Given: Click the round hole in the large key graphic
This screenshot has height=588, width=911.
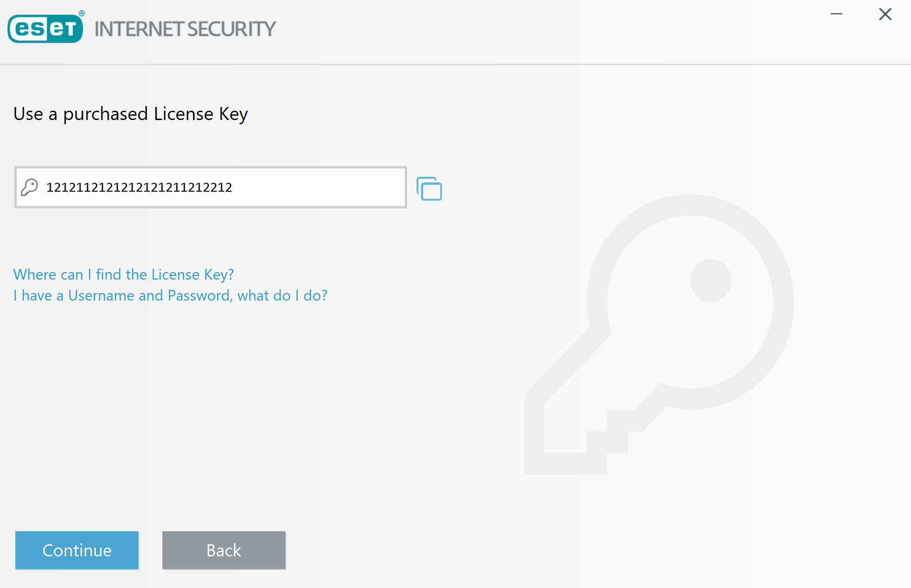Looking at the screenshot, I should point(710,281).
